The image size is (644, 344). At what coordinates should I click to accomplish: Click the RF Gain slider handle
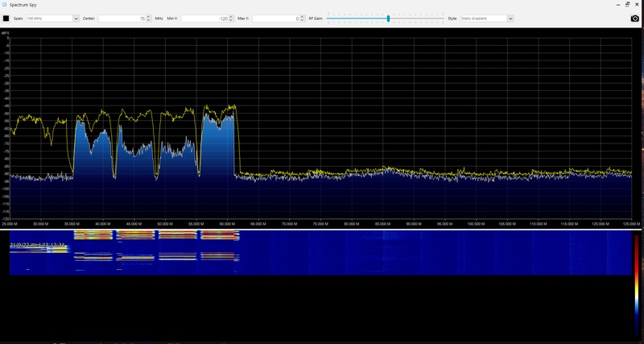388,19
